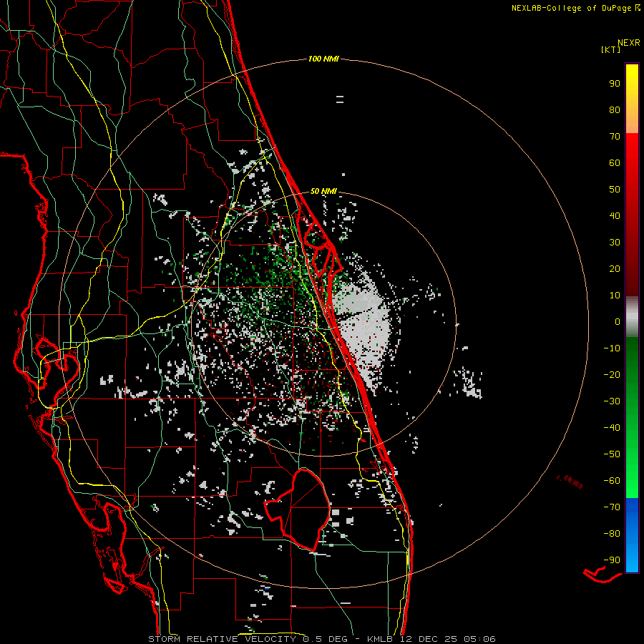Click the positive 80 knot scale label
Image resolution: width=644 pixels, height=644 pixels.
615,109
